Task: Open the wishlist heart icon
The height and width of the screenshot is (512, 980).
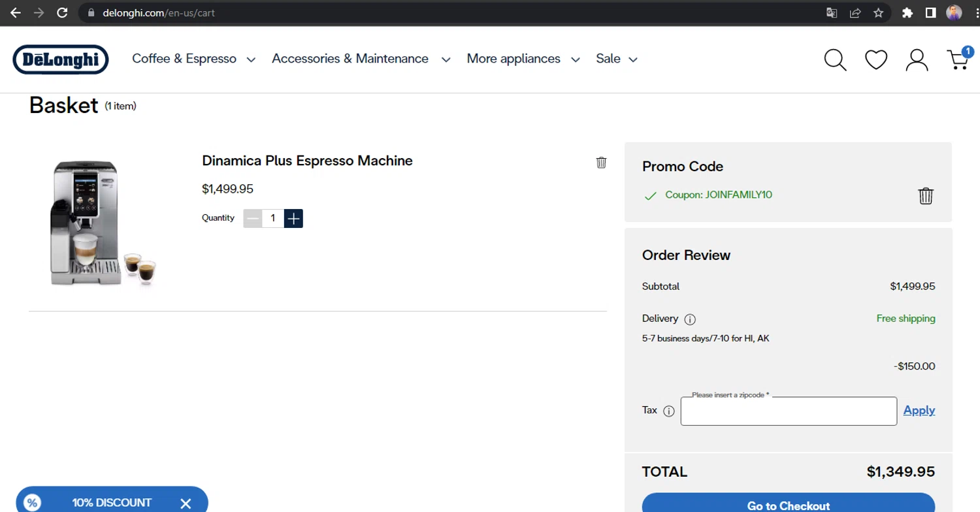Action: click(876, 59)
